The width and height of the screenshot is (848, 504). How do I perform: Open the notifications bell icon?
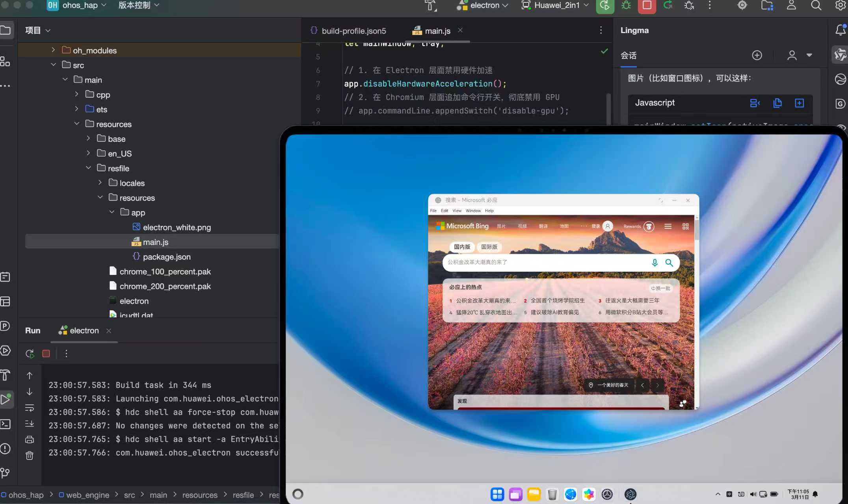840,30
